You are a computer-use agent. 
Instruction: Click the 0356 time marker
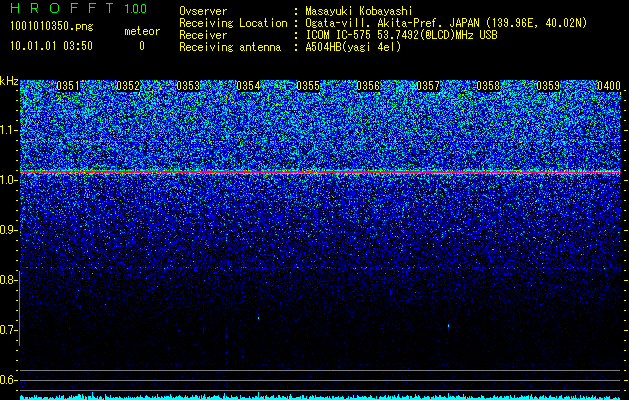point(368,86)
